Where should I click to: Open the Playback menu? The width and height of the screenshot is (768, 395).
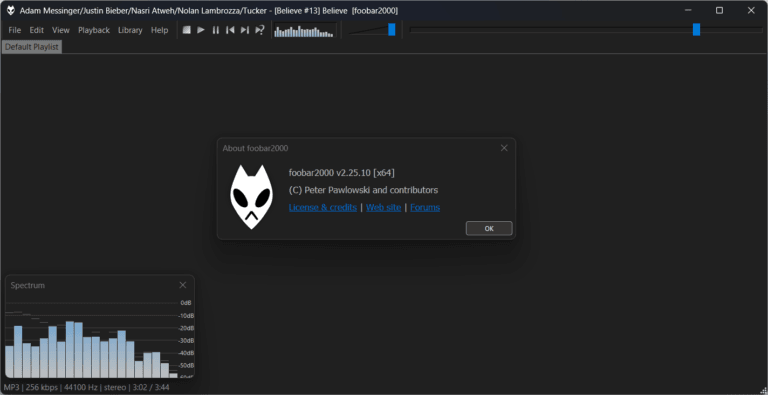[x=94, y=30]
